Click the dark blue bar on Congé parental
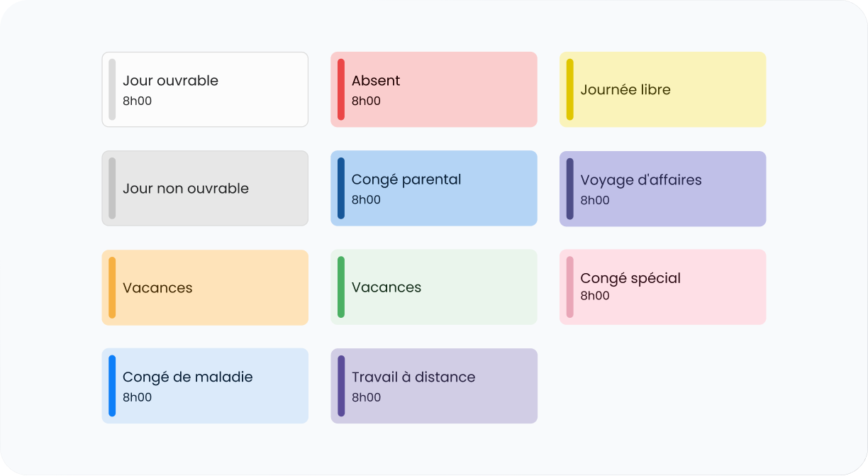868x476 pixels. pos(341,188)
